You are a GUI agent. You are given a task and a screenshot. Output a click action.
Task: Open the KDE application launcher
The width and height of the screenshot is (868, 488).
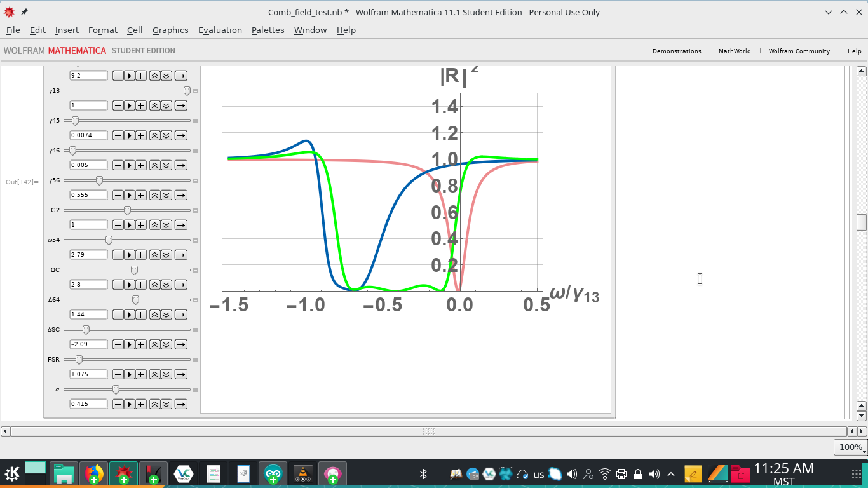point(11,474)
